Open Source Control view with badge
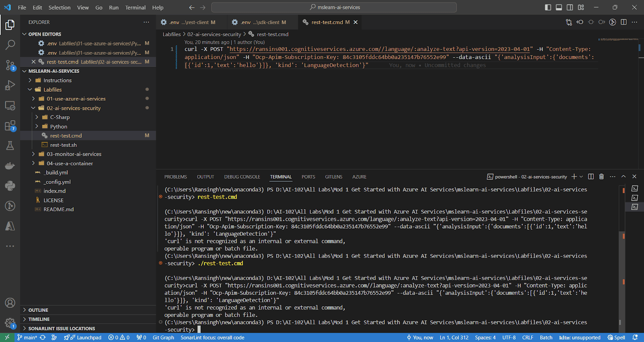The image size is (644, 342). pyautogui.click(x=10, y=65)
